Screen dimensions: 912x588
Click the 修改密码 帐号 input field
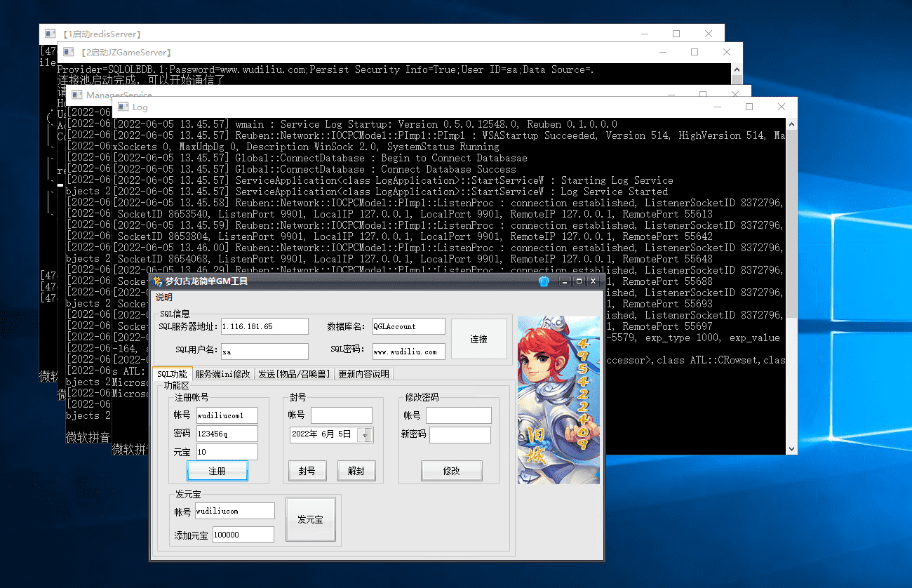459,415
